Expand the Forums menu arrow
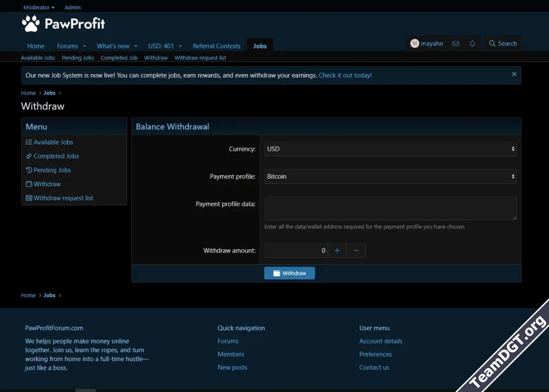This screenshot has width=549, height=392. pos(84,46)
